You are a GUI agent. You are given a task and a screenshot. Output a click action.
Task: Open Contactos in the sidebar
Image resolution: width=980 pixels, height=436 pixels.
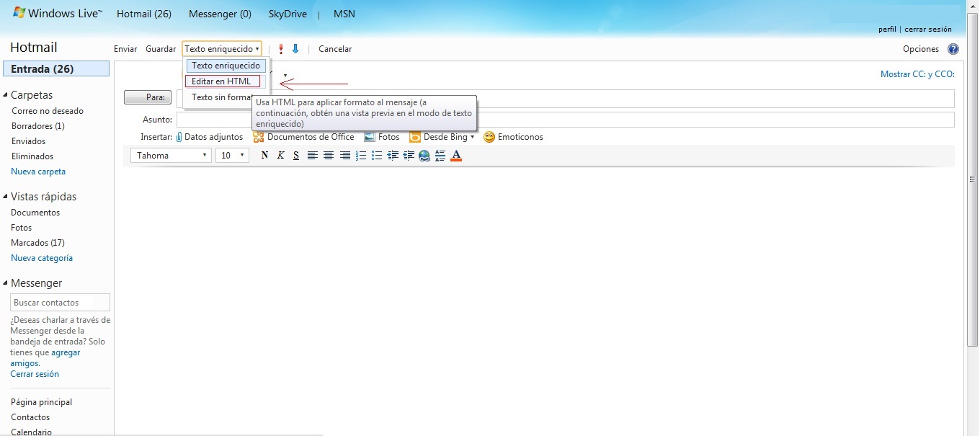[x=30, y=417]
